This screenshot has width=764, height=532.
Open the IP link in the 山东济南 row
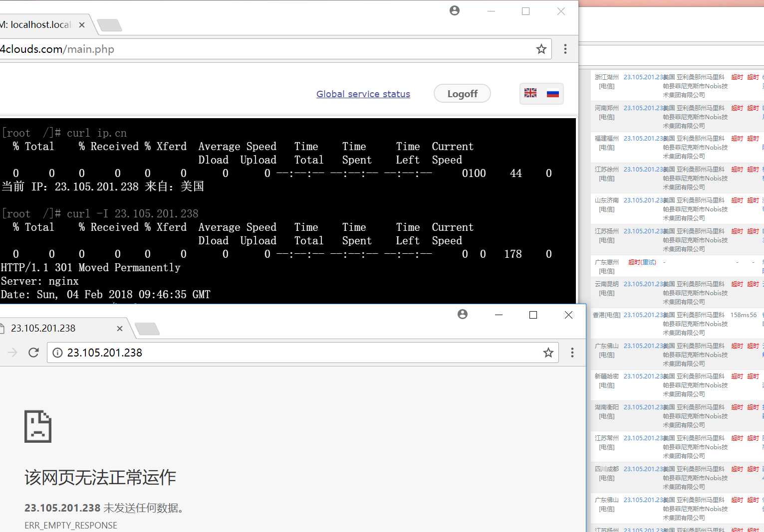[x=643, y=200]
